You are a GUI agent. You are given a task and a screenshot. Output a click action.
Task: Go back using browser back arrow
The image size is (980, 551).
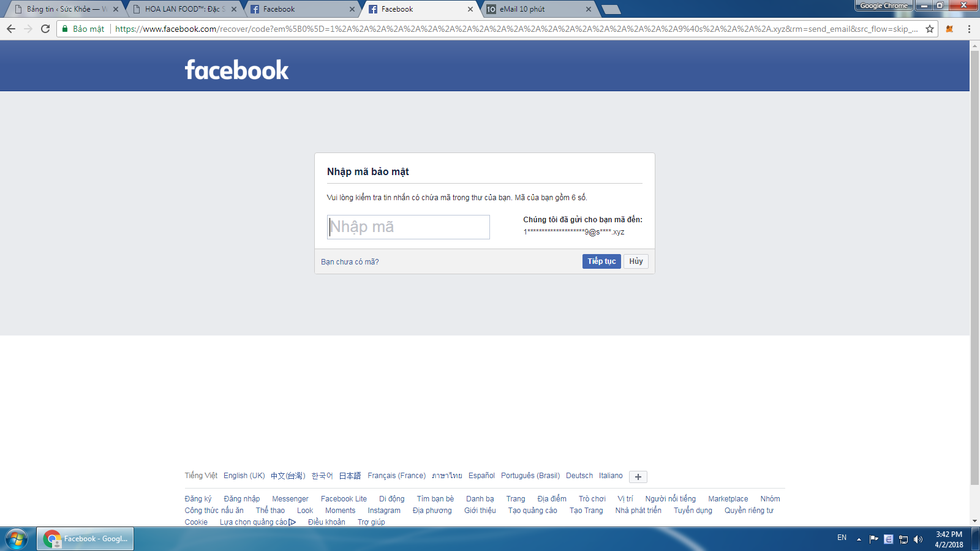[x=11, y=29]
